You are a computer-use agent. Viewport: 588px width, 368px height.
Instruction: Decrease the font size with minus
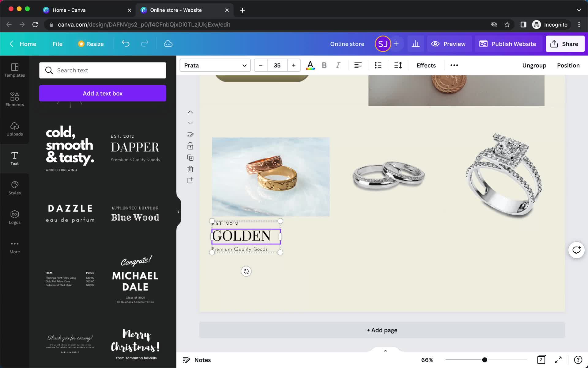pos(261,65)
